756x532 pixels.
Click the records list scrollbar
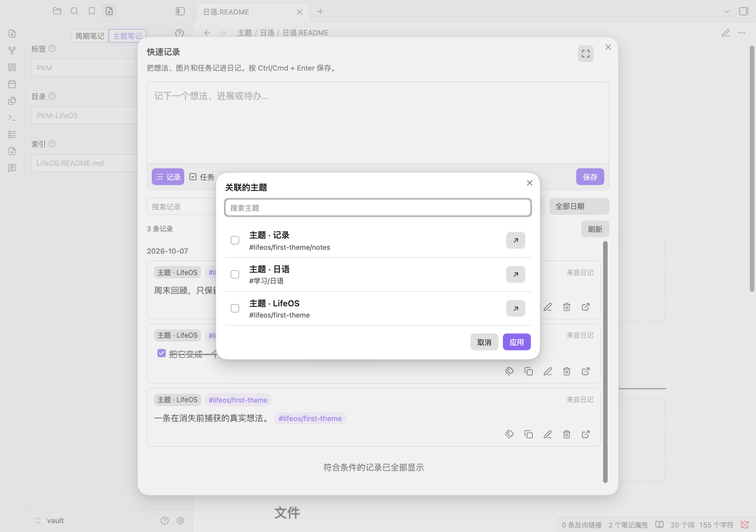coord(605,362)
